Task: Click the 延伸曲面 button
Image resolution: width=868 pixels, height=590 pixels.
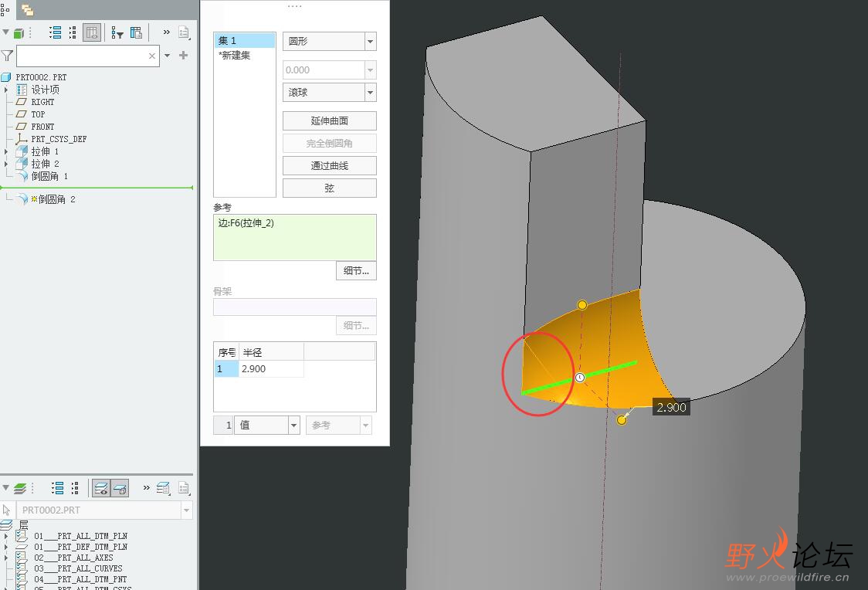Action: point(330,120)
